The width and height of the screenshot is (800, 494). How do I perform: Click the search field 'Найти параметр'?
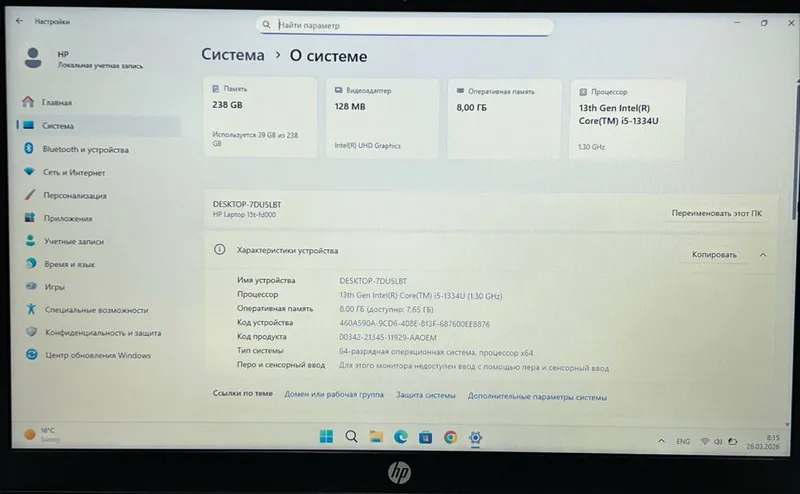405,25
